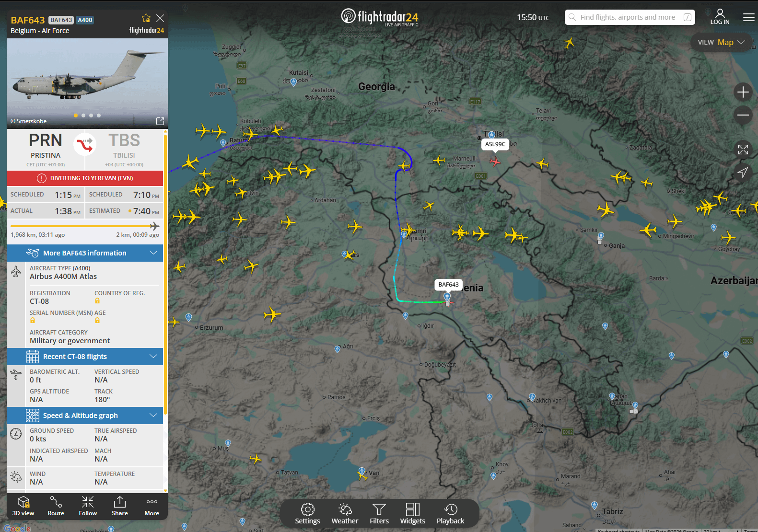758x532 pixels.
Task: Open Widgets panel
Action: click(412, 514)
